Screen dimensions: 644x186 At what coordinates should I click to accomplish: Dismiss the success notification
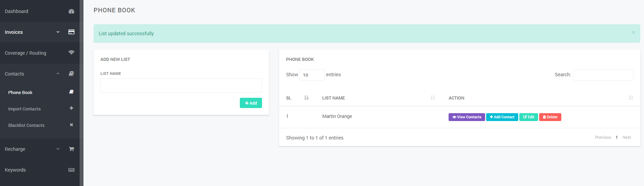tap(633, 32)
